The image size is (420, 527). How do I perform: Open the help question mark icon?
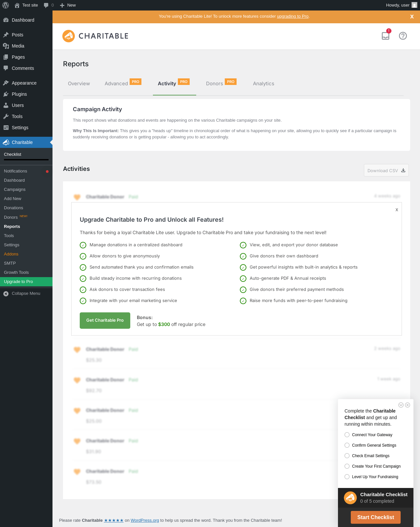coord(403,36)
